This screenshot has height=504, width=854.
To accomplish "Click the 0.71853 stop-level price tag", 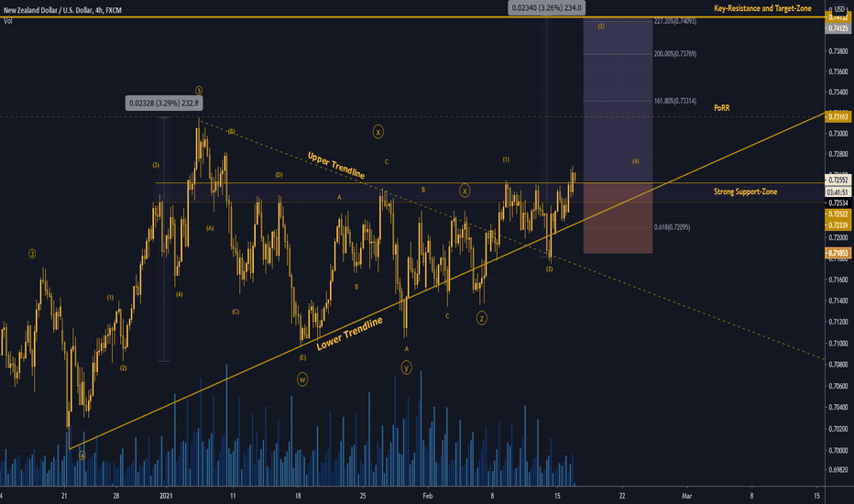I will coord(838,253).
